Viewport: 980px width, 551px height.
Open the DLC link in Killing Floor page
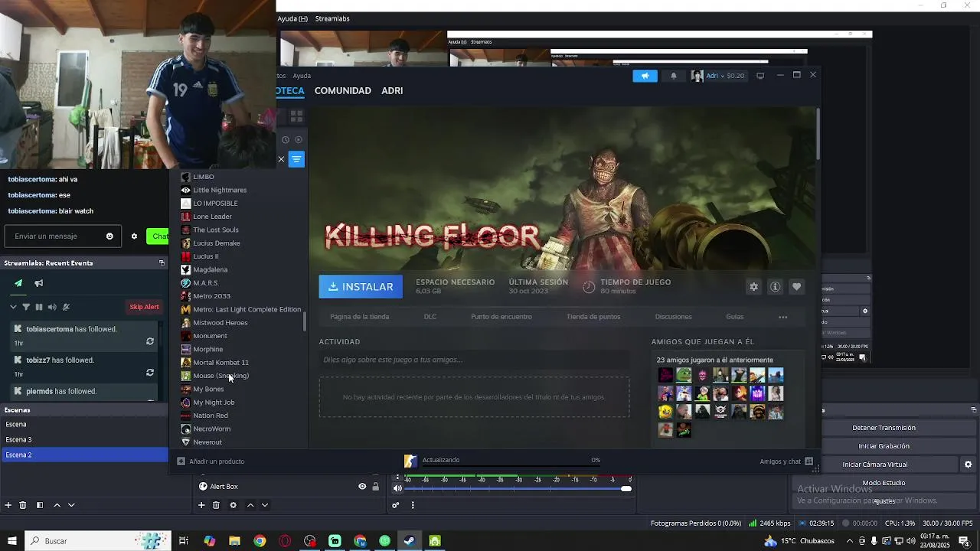click(x=430, y=317)
